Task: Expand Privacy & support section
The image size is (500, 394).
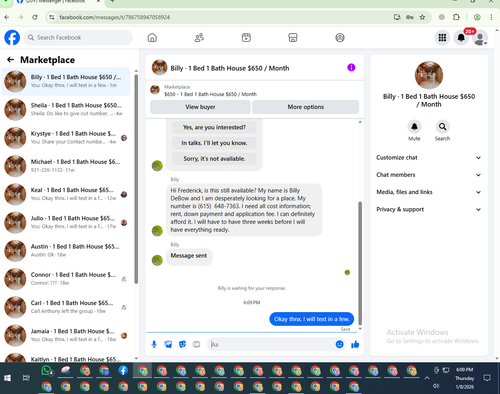Action: coord(429,209)
